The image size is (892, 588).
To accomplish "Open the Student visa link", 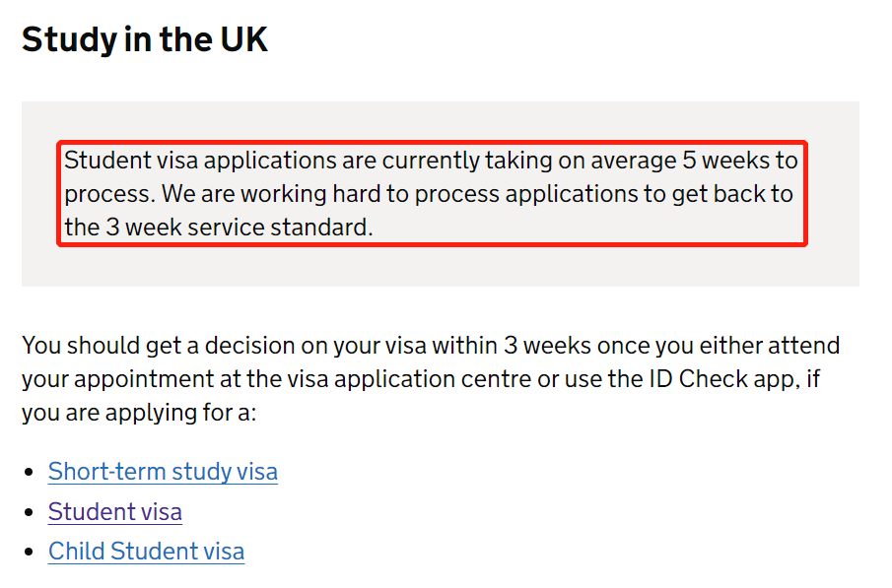I will pos(115,512).
